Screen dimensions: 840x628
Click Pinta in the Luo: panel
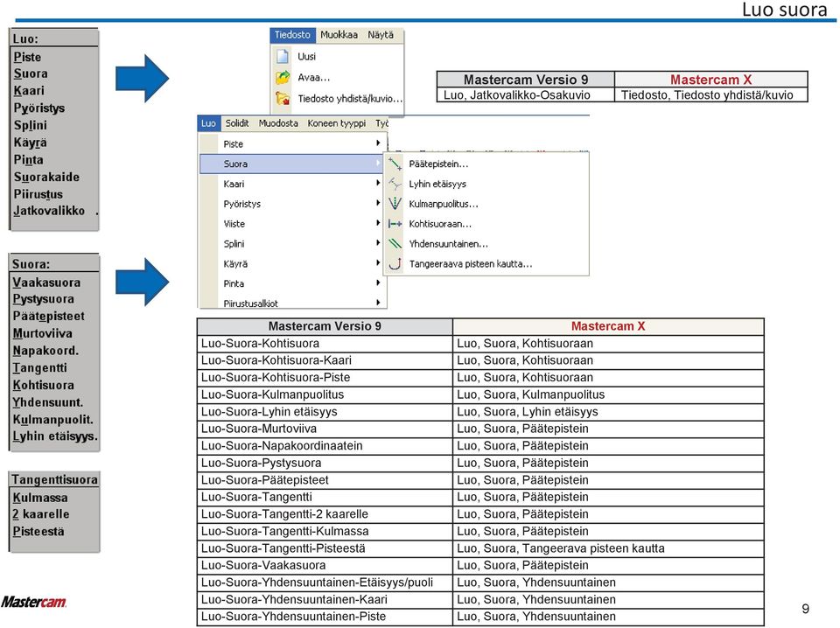point(28,159)
